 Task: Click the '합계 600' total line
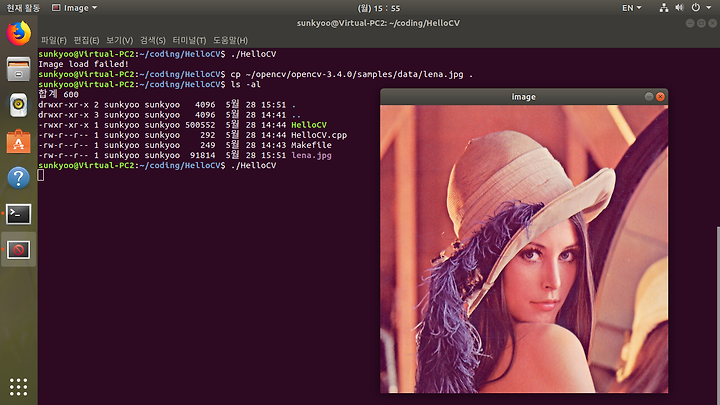(58, 94)
